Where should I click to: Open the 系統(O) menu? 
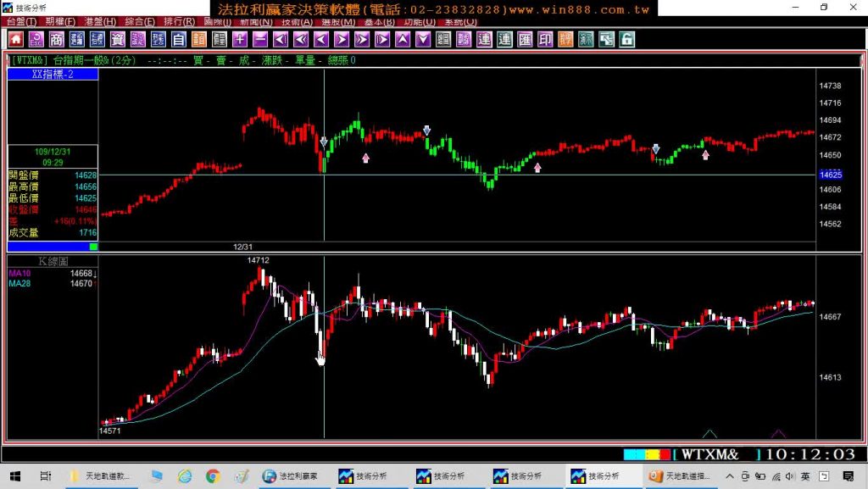pyautogui.click(x=460, y=21)
